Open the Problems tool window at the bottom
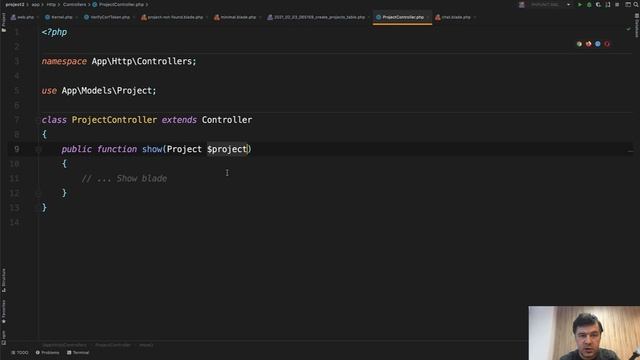This screenshot has width=640, height=360. (x=47, y=353)
